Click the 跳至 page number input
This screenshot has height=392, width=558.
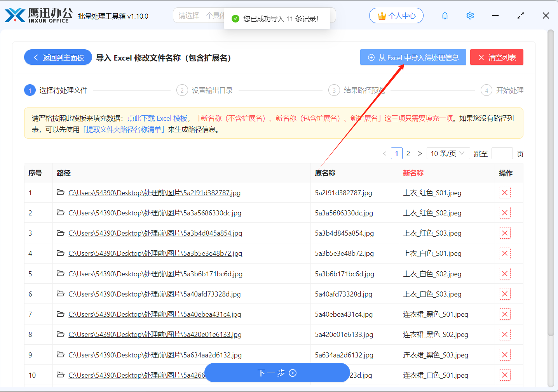[x=502, y=153]
